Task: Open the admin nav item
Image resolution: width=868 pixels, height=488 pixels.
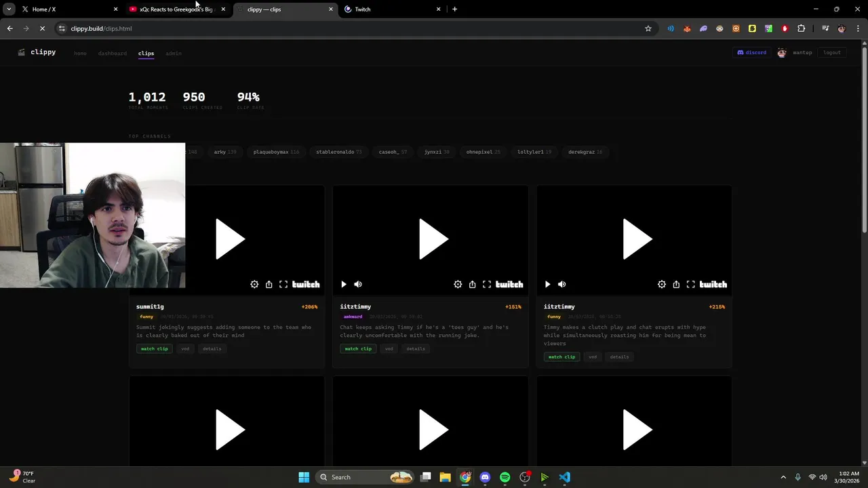Action: pos(174,53)
